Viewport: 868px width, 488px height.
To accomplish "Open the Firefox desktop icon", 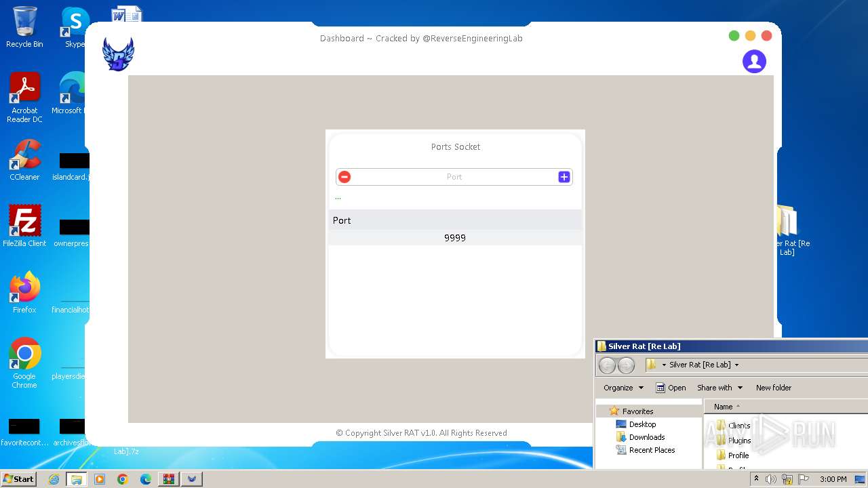I will (x=24, y=293).
